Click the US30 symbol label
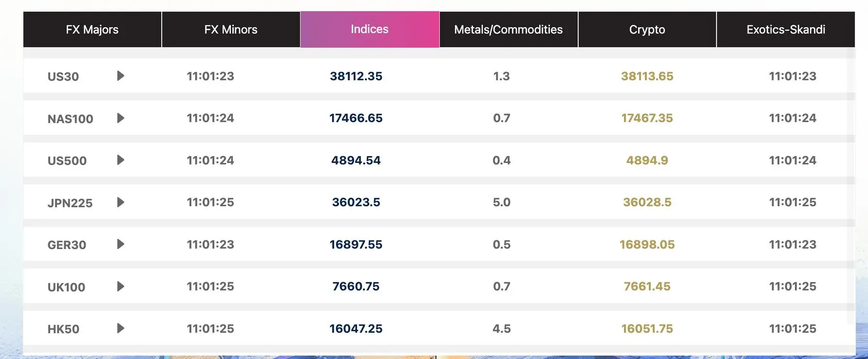This screenshot has height=359, width=868. pos(63,76)
